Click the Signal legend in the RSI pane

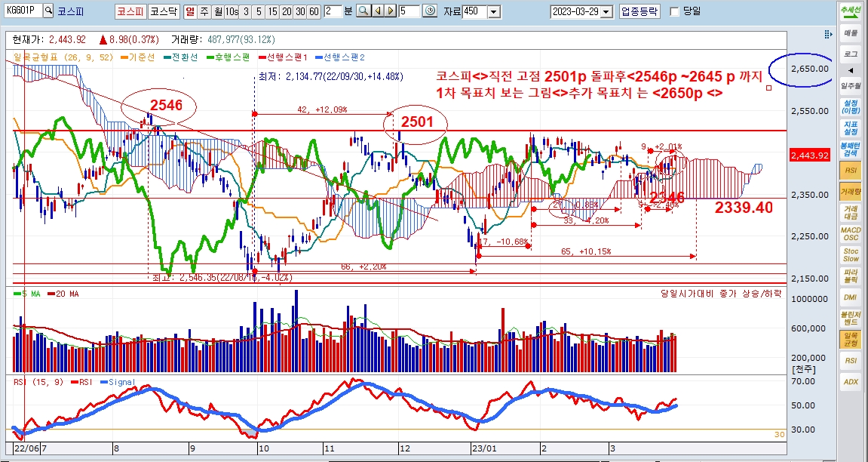pyautogui.click(x=118, y=382)
